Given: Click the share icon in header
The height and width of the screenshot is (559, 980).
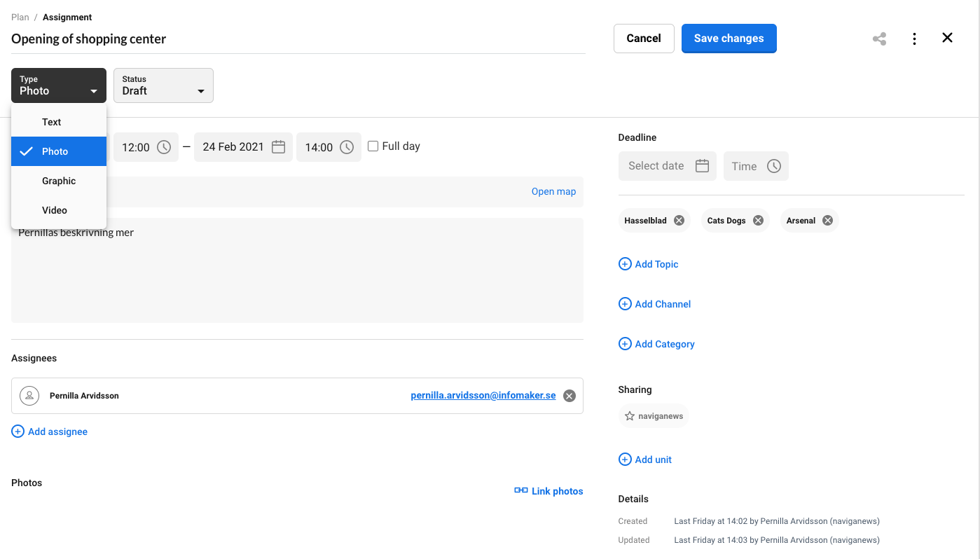Looking at the screenshot, I should point(879,39).
